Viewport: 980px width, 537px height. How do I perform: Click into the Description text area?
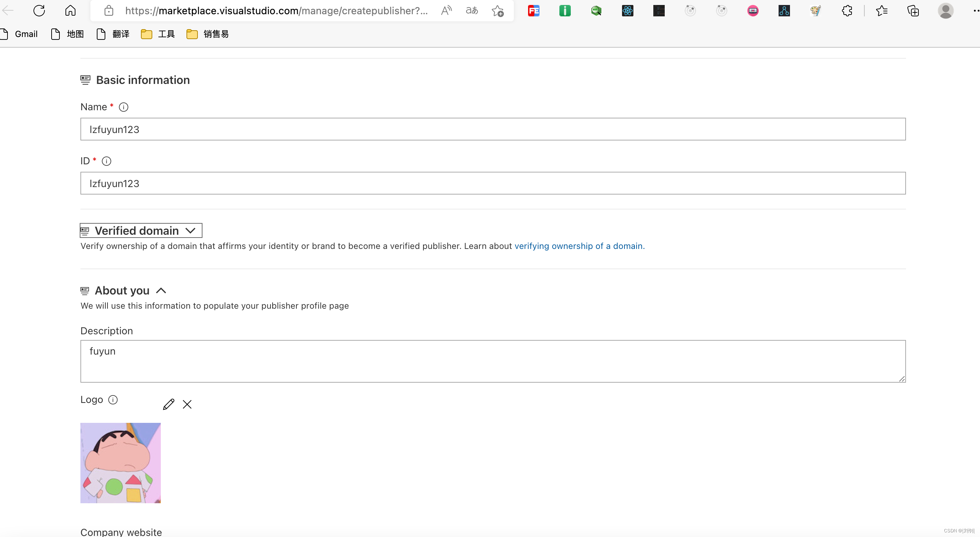(492, 361)
